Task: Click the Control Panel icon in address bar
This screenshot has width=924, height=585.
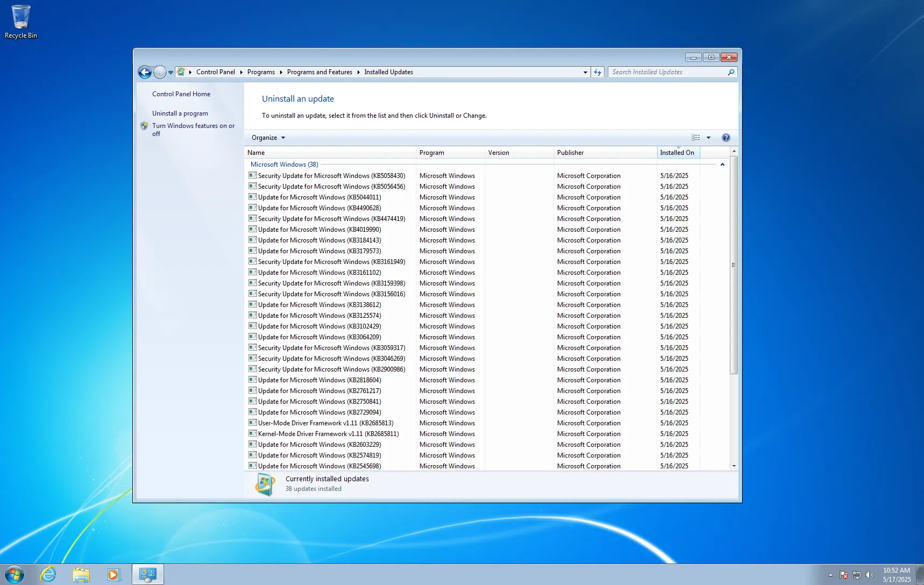Action: pos(181,72)
